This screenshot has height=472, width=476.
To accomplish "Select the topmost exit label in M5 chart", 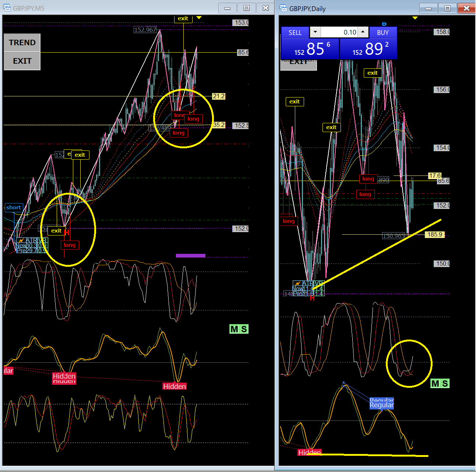I will pos(183,18).
